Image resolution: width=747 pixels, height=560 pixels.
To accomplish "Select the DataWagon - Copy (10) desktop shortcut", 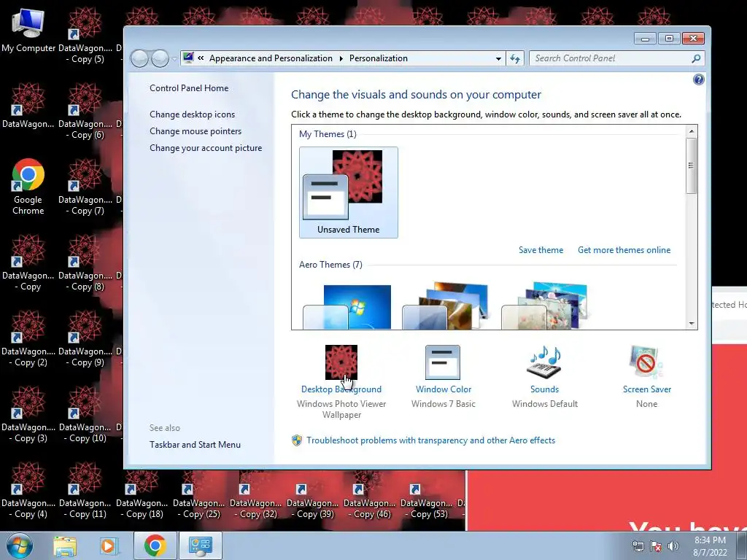I will tap(85, 414).
